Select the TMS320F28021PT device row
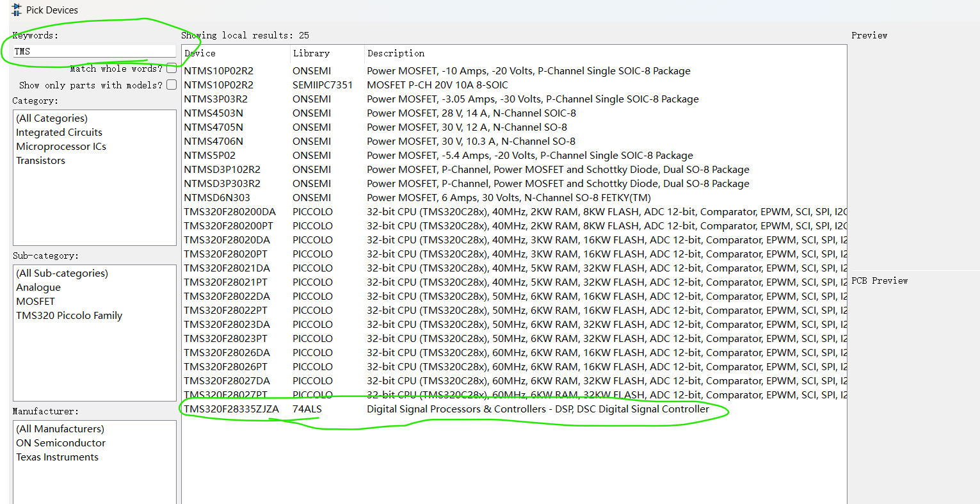The width and height of the screenshot is (980, 504). [x=514, y=282]
